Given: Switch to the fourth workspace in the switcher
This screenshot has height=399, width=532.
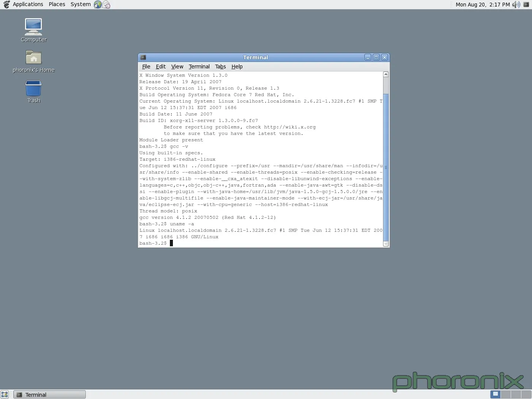Looking at the screenshot, I should coord(526,394).
